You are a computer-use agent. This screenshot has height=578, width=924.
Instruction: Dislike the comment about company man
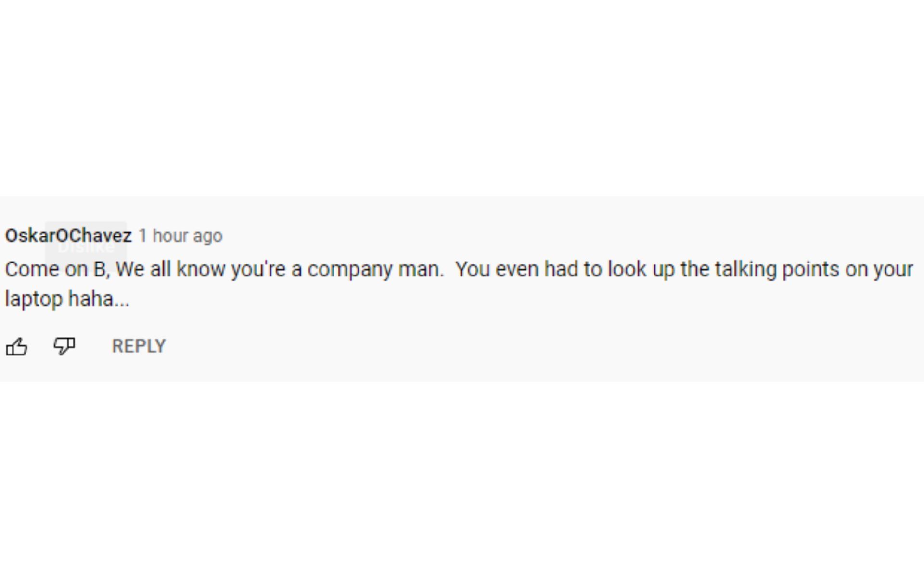tap(64, 346)
